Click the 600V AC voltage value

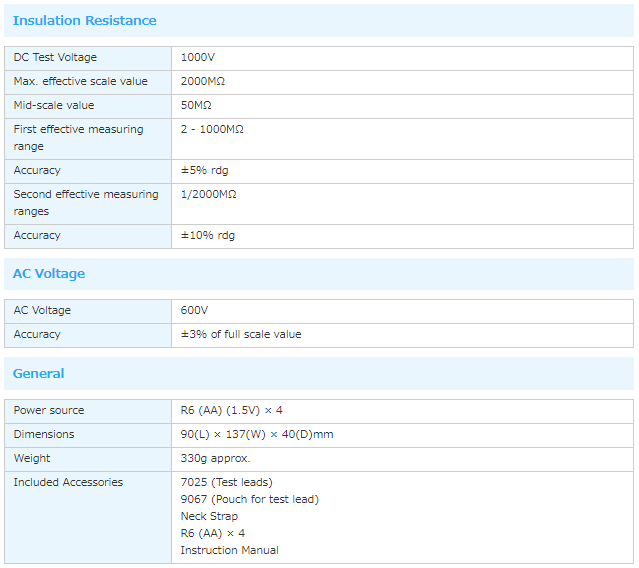click(194, 311)
